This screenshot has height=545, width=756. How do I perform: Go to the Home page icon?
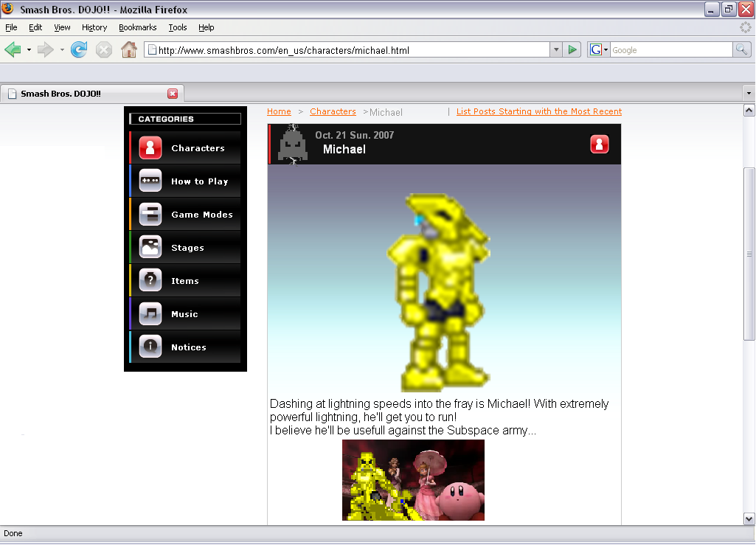[129, 49]
